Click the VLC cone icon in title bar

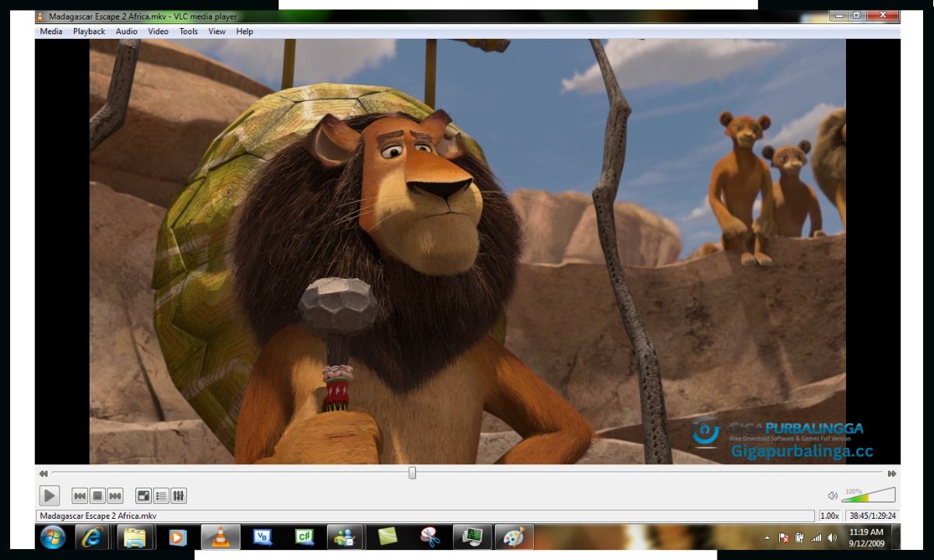coord(40,16)
